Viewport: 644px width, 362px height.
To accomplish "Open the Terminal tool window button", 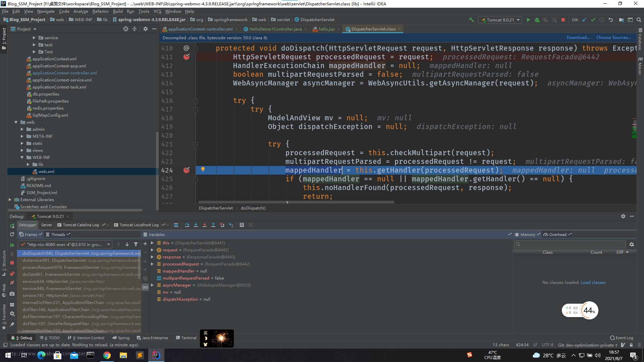I will (x=186, y=338).
